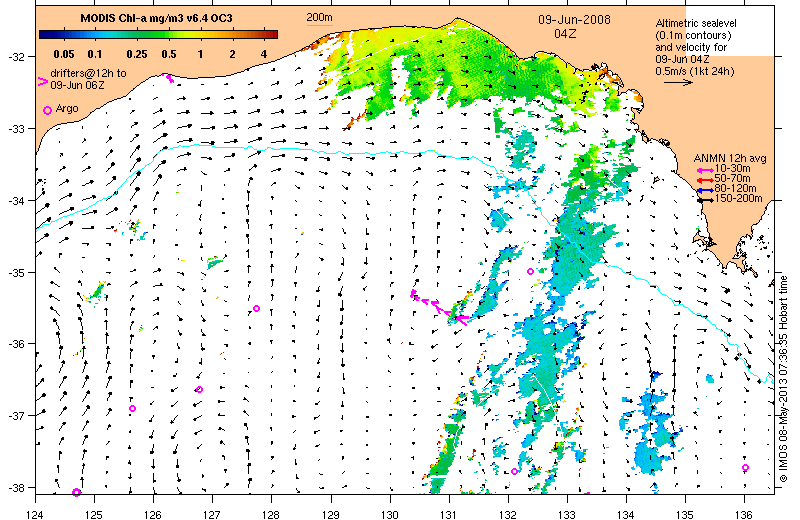
Task: Click the Argo float marker near 125.6E 36.9S
Action: pos(133,408)
